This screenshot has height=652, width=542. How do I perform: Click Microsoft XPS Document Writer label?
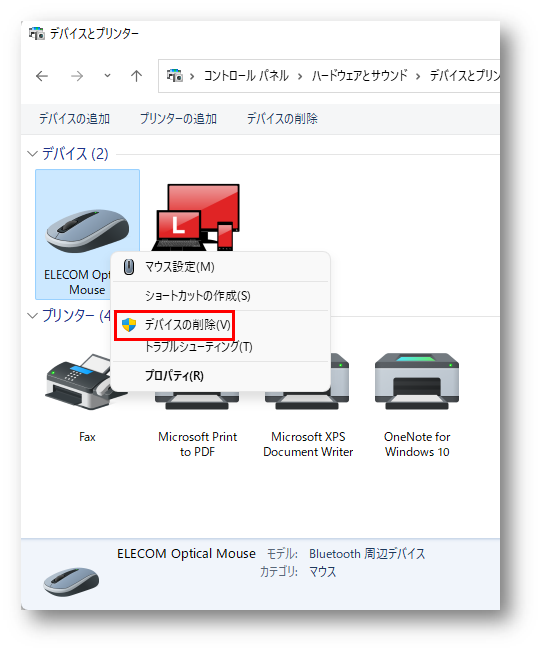click(x=308, y=445)
